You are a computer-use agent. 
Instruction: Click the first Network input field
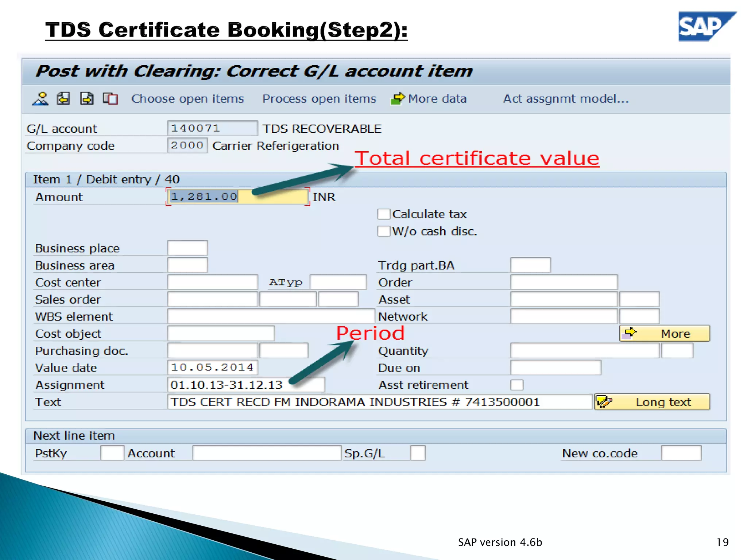tap(564, 316)
